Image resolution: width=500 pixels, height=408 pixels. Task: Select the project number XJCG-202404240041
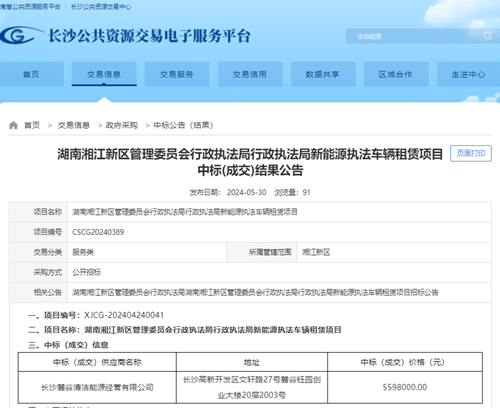click(x=124, y=315)
